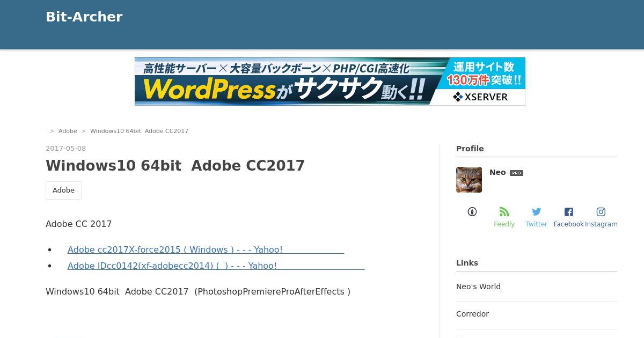
Task: Click the Adobe CC 2017 paragraph text
Action: [x=79, y=224]
